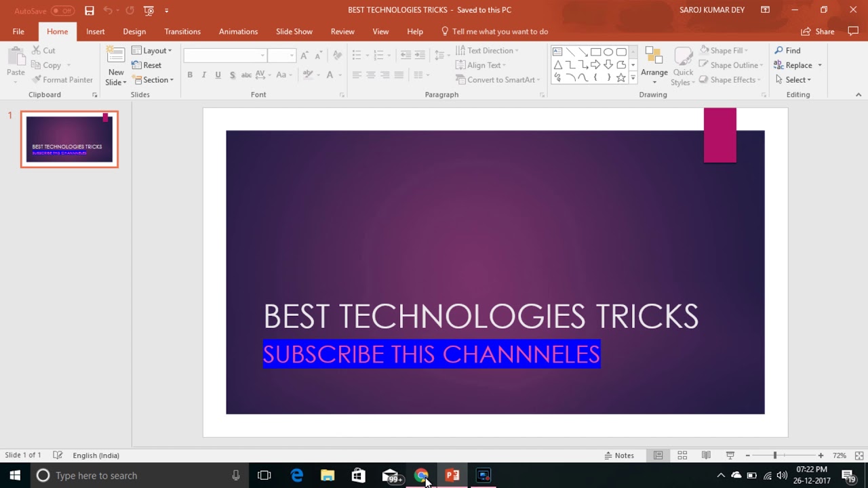Viewport: 868px width, 488px height.
Task: Click the Format Painter button
Action: [x=62, y=80]
